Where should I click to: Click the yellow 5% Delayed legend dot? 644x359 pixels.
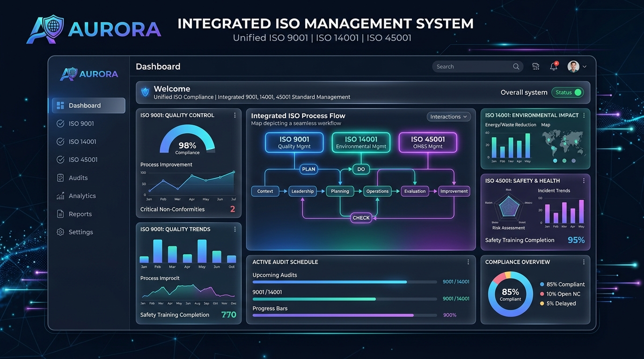[542, 303]
